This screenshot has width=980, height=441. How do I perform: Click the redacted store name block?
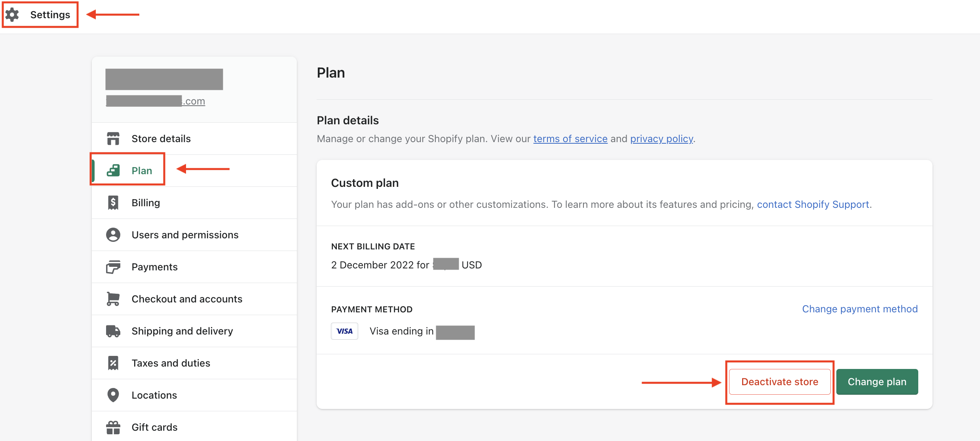pos(164,79)
